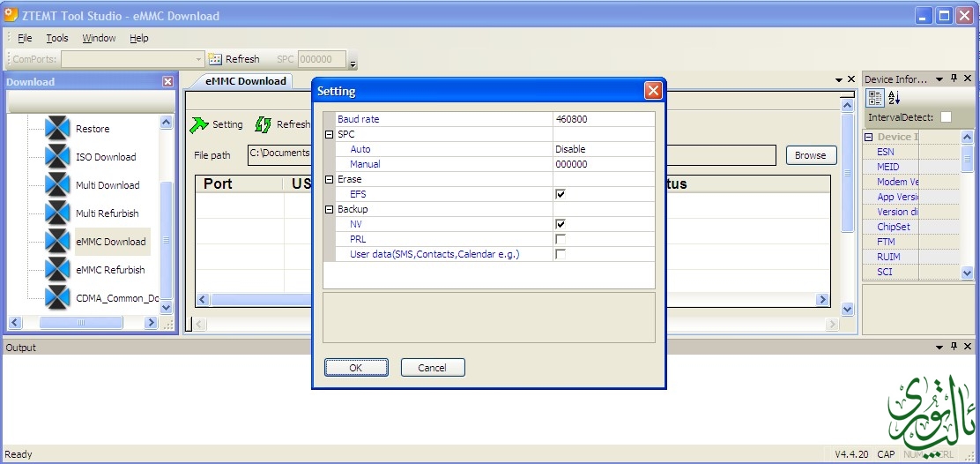Toggle the NV backup checkbox

coord(561,224)
